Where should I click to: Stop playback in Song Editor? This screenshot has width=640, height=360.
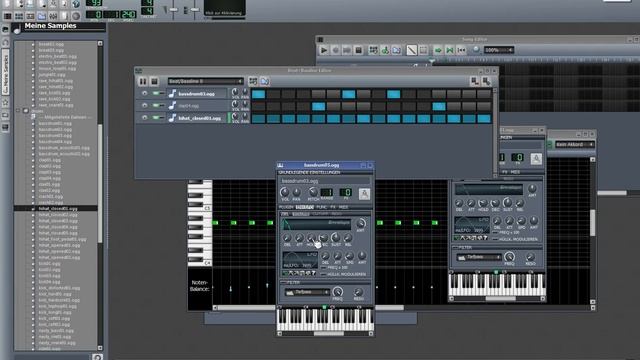coord(358,50)
